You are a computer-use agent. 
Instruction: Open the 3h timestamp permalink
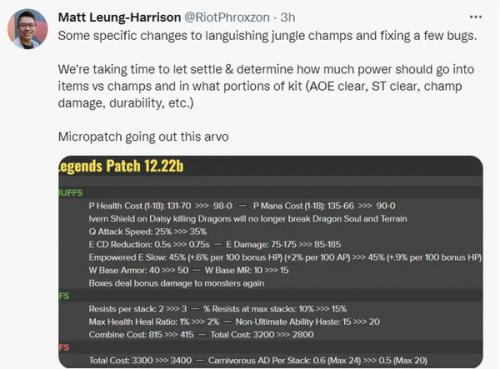pyautogui.click(x=288, y=17)
